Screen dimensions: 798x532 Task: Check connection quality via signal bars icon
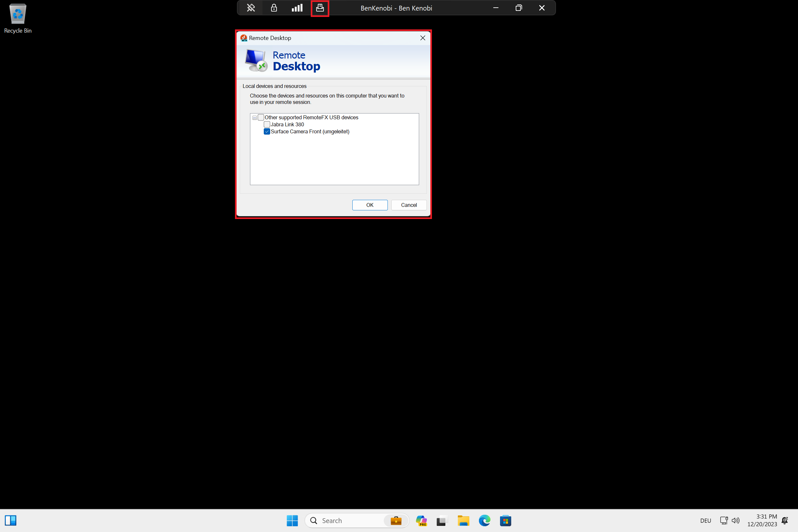tap(297, 7)
